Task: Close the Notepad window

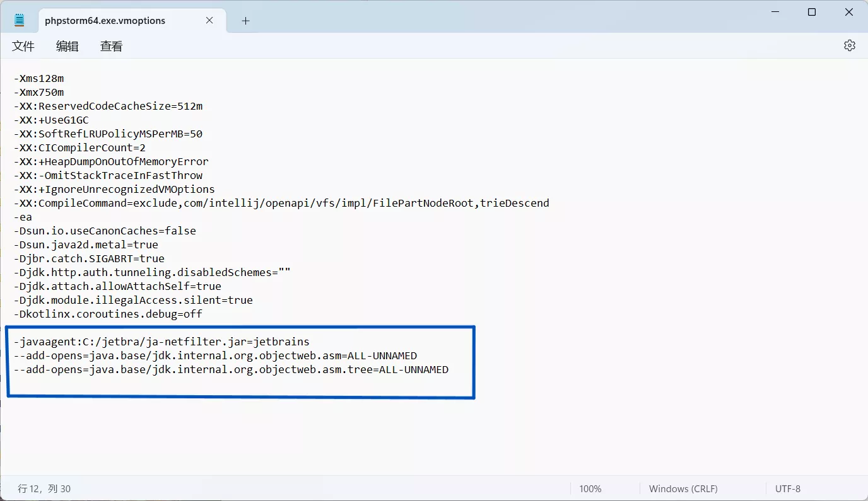Action: pos(848,12)
